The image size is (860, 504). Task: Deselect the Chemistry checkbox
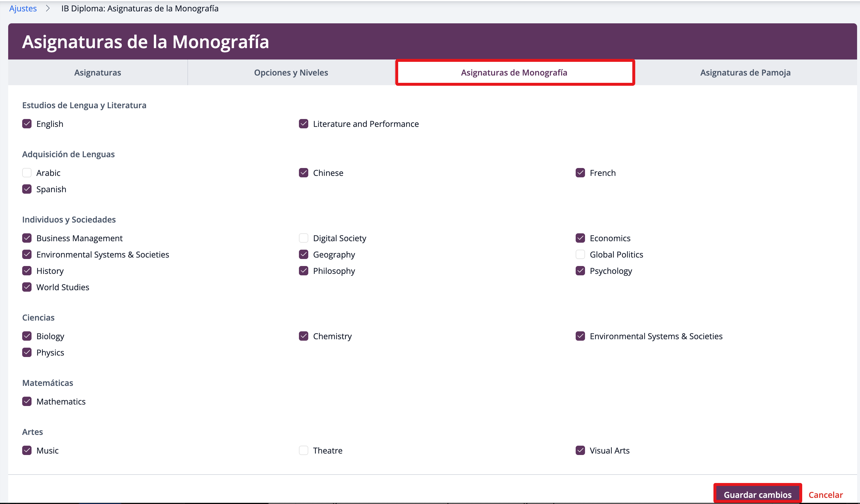coord(303,336)
